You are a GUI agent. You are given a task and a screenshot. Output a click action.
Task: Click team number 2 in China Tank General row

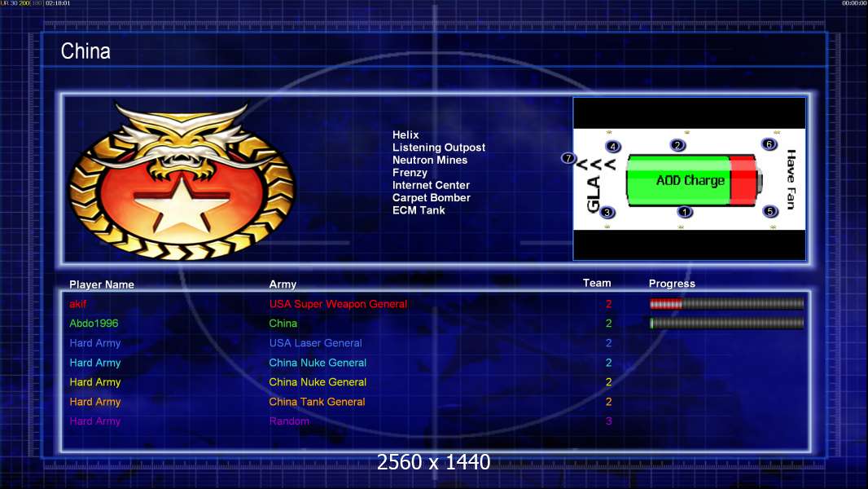(x=608, y=402)
